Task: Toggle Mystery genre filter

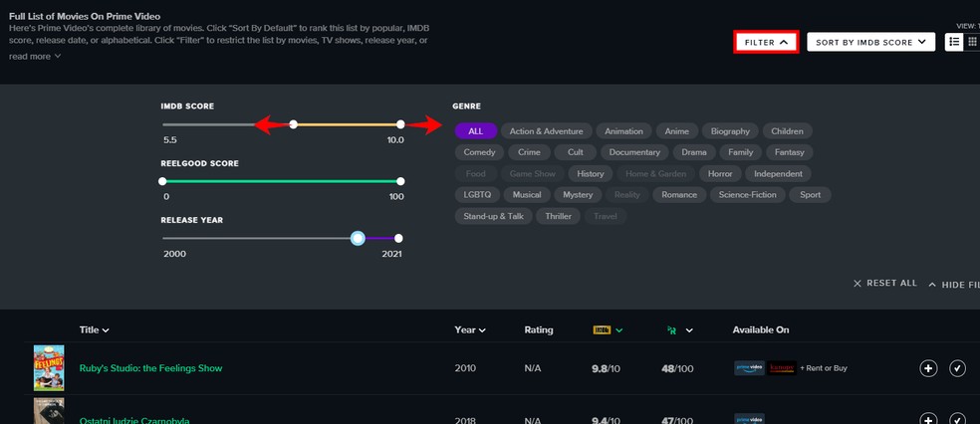Action: pos(578,195)
